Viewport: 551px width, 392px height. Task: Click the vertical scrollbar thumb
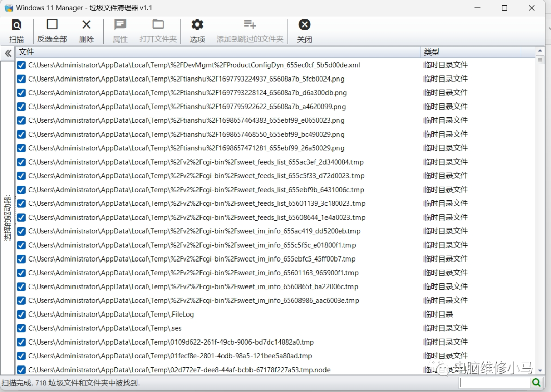540,59
